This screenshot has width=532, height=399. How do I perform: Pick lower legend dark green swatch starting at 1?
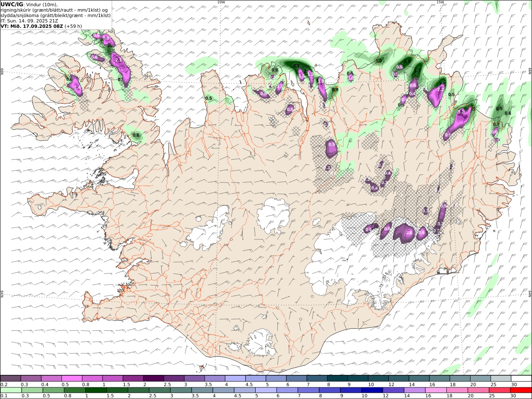click(96, 390)
